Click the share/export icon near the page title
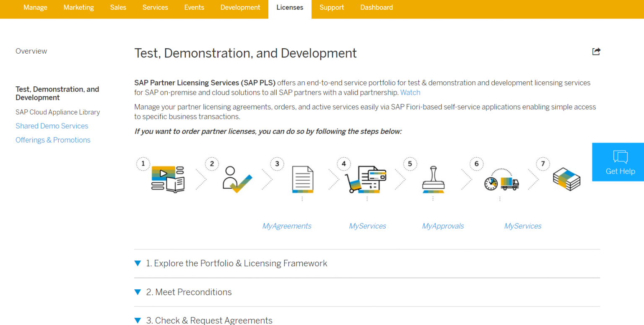 (596, 51)
